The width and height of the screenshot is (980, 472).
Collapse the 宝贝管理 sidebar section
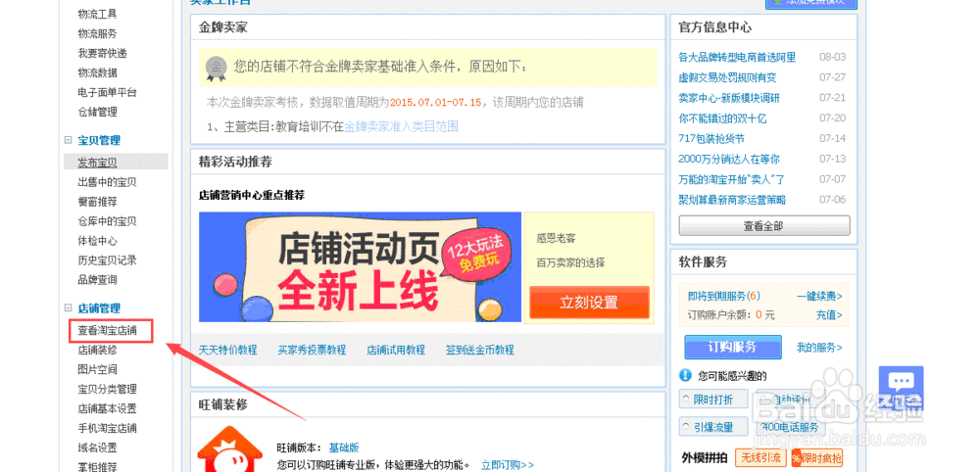coord(69,140)
